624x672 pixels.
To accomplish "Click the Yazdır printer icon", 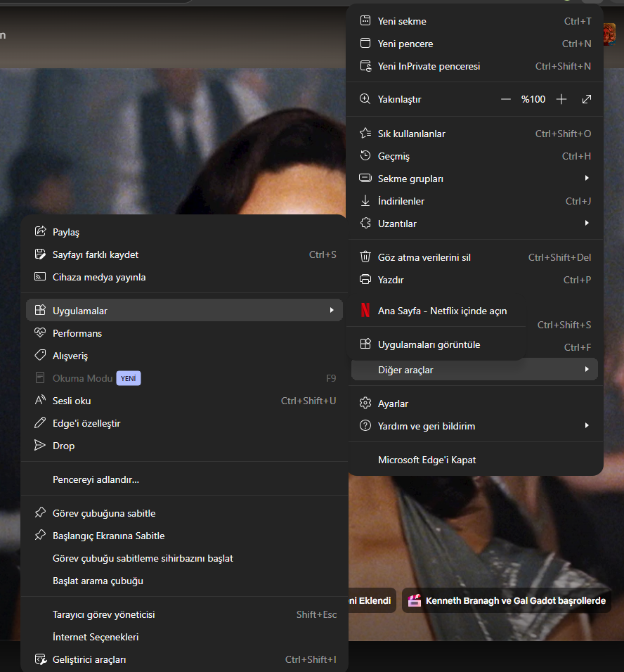I will pyautogui.click(x=365, y=280).
